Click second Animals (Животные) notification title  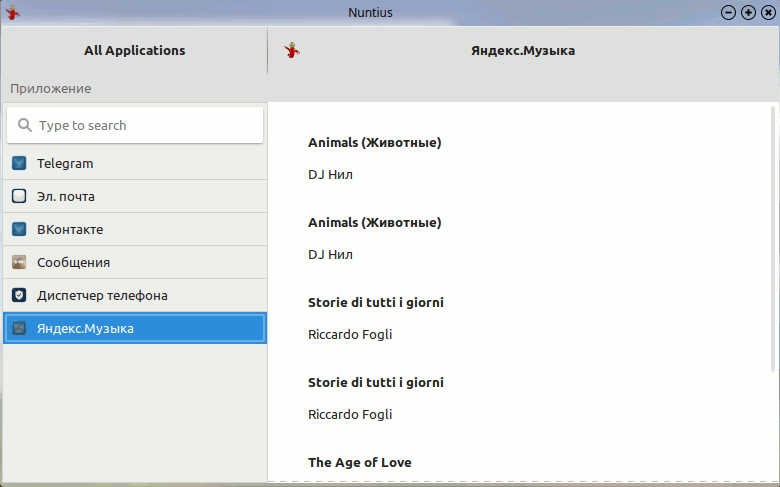(x=375, y=223)
